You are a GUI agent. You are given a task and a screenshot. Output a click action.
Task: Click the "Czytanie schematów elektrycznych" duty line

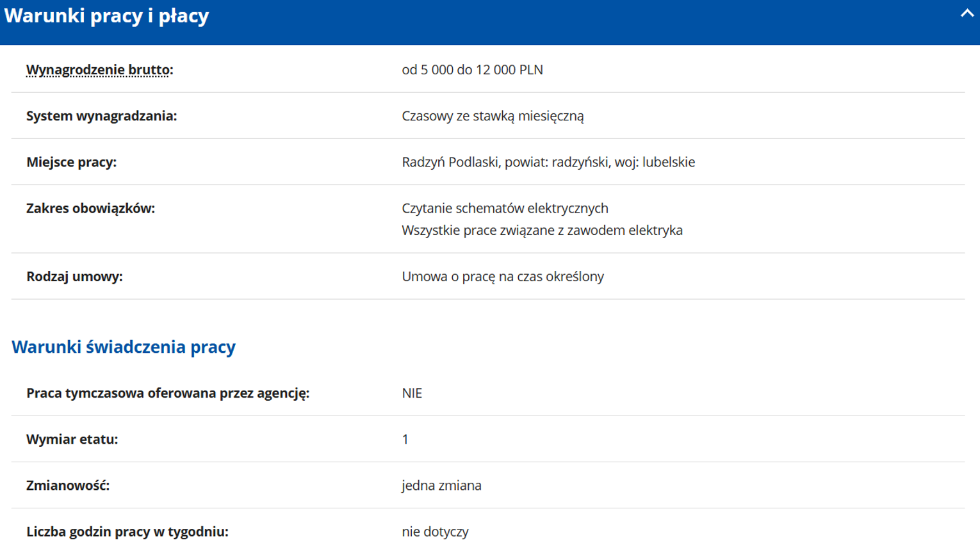pyautogui.click(x=505, y=208)
